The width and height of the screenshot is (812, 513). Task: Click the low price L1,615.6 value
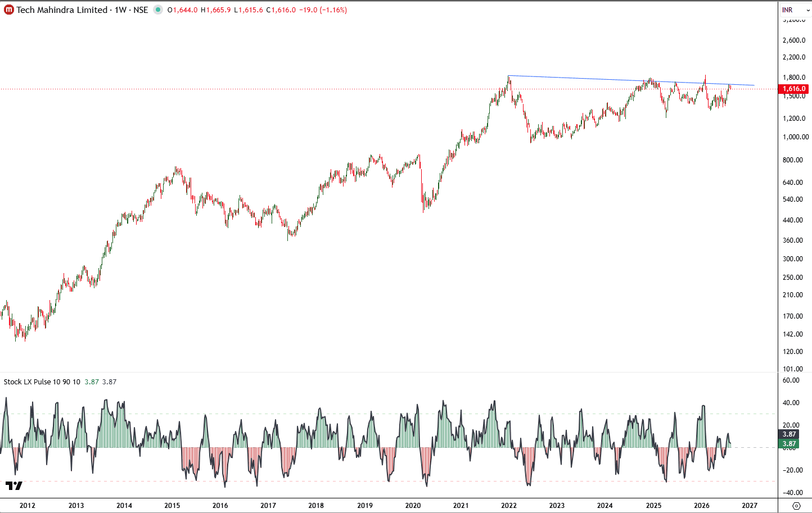coord(248,10)
